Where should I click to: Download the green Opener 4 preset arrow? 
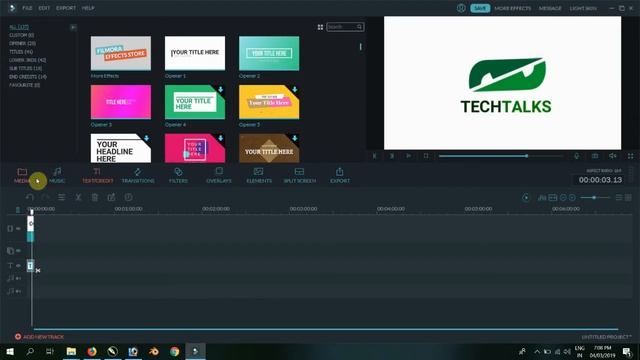pyautogui.click(x=220, y=89)
